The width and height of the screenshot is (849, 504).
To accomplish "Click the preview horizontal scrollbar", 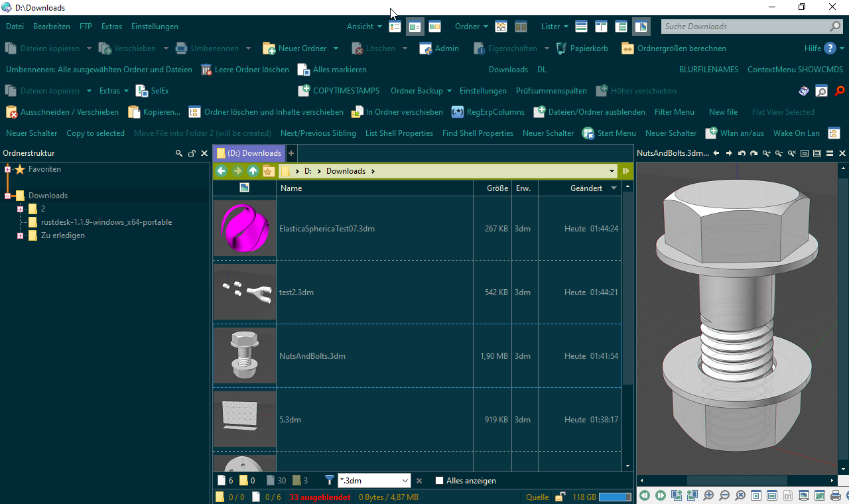I will [736, 480].
